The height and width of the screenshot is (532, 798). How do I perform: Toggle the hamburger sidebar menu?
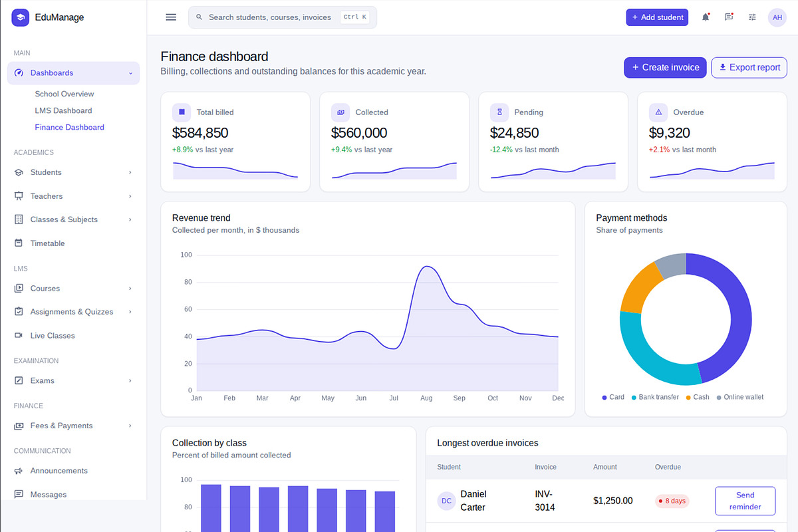coord(171,17)
